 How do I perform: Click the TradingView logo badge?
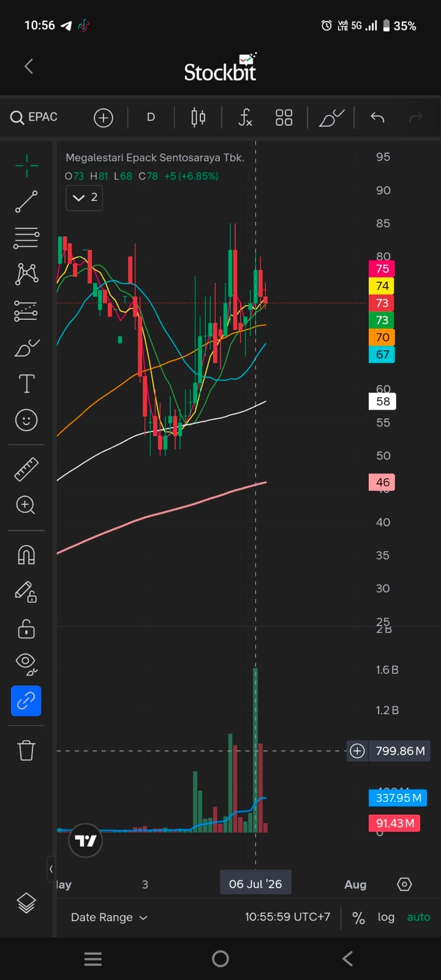(85, 840)
